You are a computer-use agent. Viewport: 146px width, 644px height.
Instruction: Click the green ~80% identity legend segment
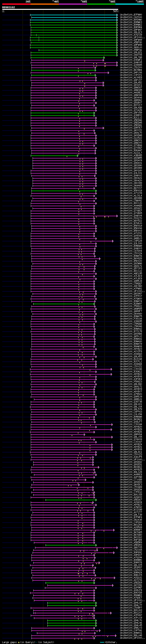coord(101,4)
